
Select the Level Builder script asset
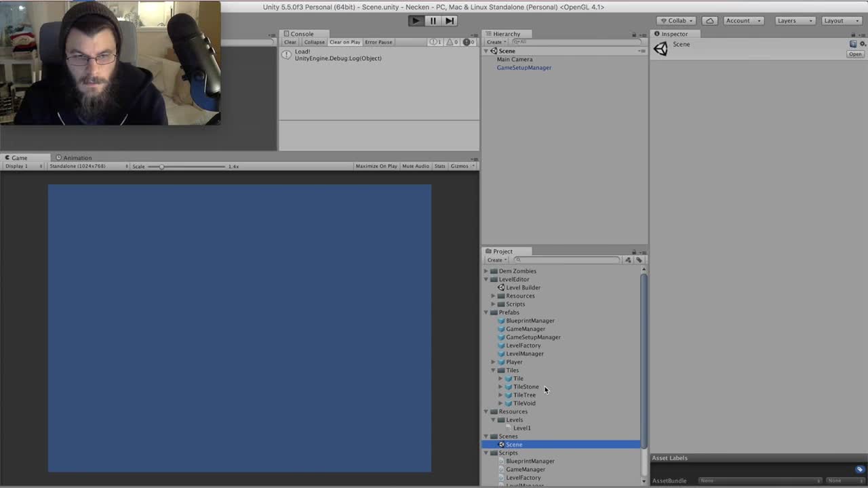click(523, 287)
